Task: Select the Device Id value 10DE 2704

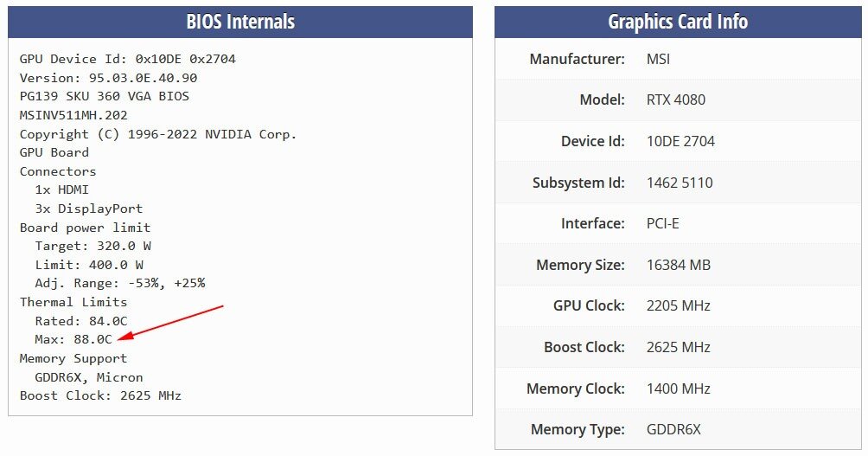Action: [x=681, y=141]
